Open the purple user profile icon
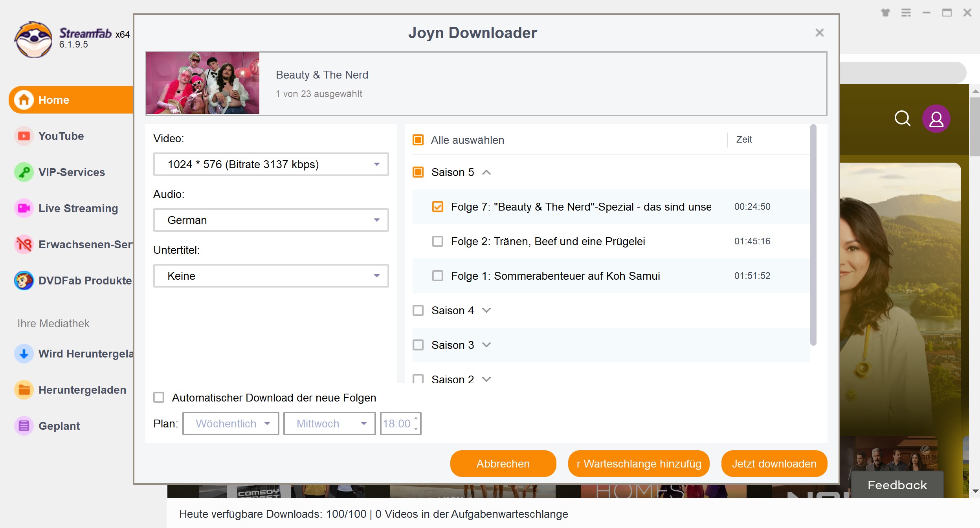 (x=936, y=118)
